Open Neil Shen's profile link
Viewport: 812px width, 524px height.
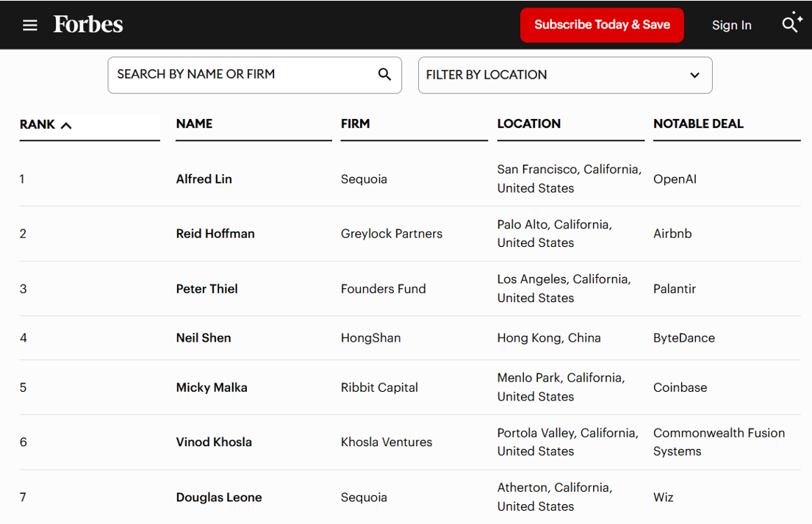coord(204,338)
